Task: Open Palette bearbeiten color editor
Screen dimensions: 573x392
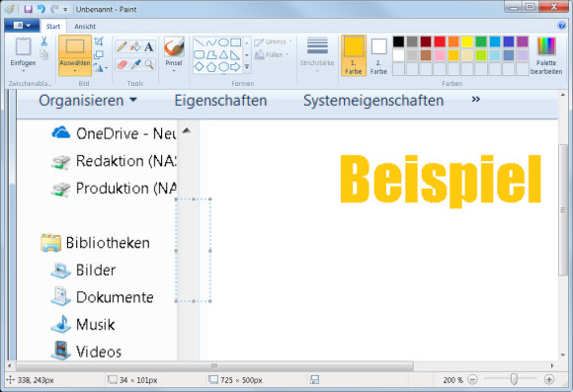Action: click(546, 55)
